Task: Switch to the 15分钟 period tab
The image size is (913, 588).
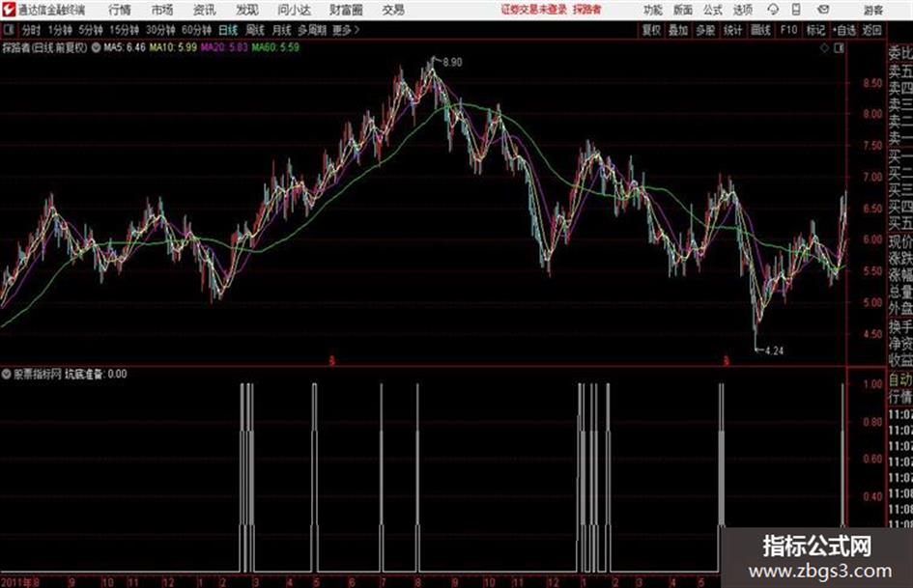Action: [x=124, y=30]
